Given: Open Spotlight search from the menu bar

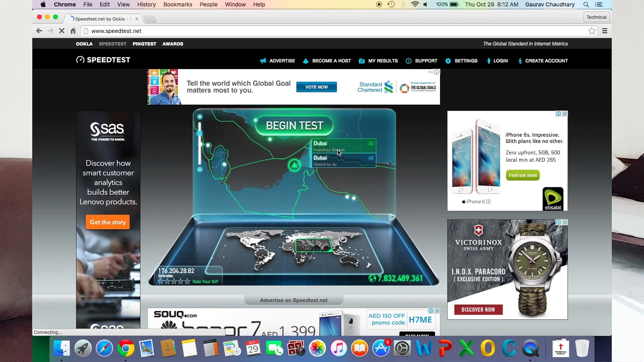Looking at the screenshot, I should (x=586, y=4).
